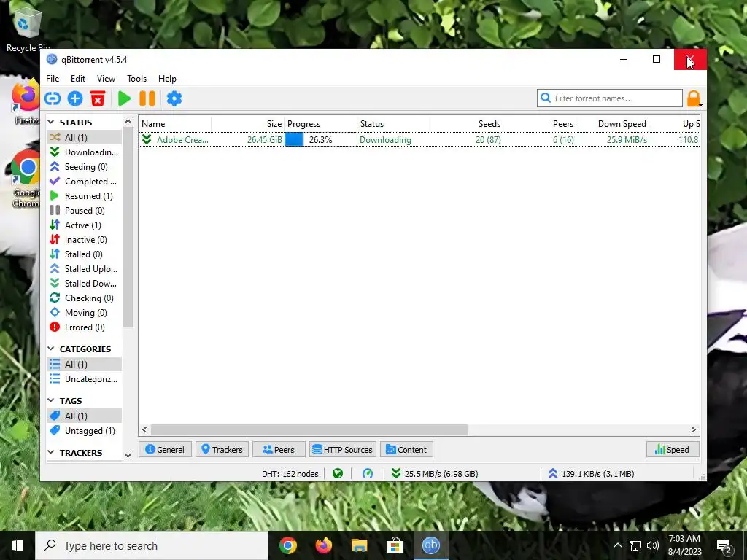The image size is (747, 560).
Task: Click the Filter torrent names search field
Action: point(610,98)
